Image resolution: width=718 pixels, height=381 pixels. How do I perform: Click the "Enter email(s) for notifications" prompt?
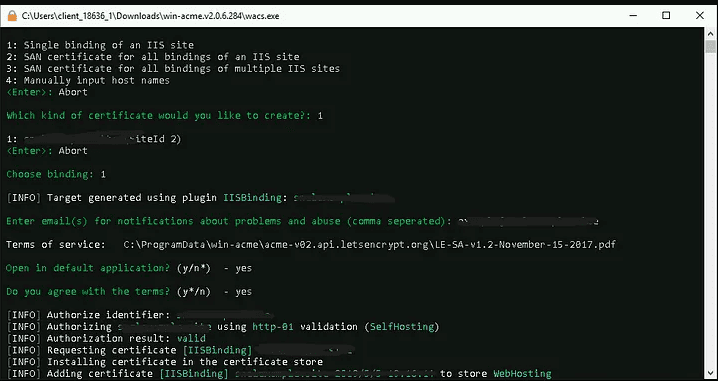(226, 221)
